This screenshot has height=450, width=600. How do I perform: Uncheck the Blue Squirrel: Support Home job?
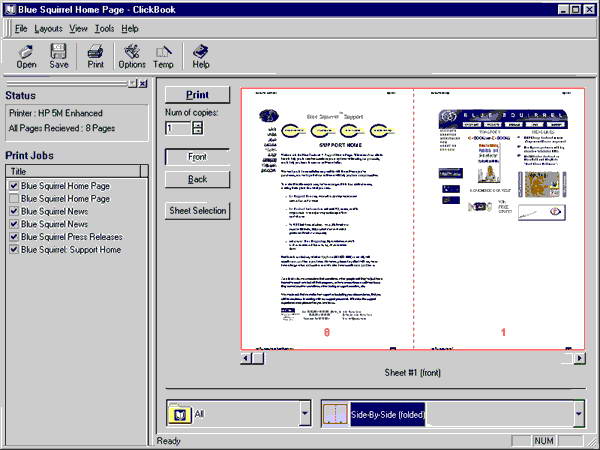coord(14,249)
